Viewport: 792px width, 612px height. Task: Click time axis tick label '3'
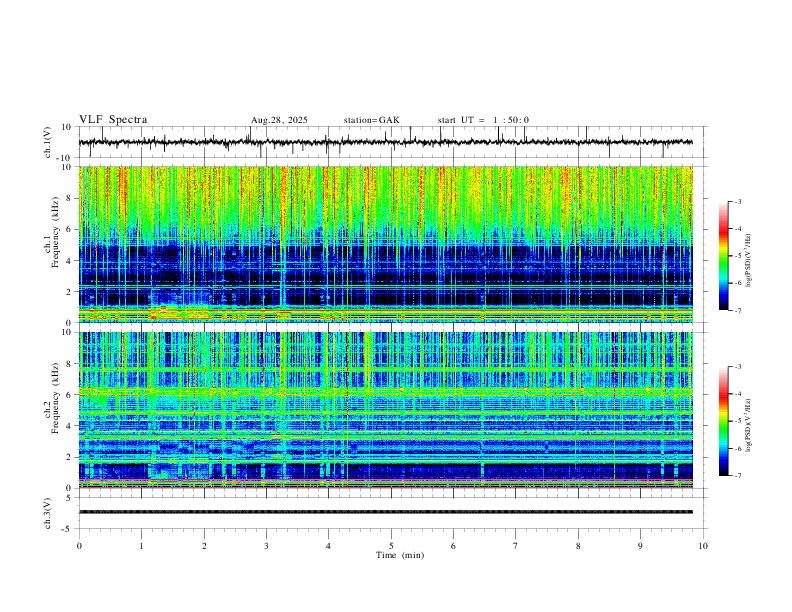point(266,546)
